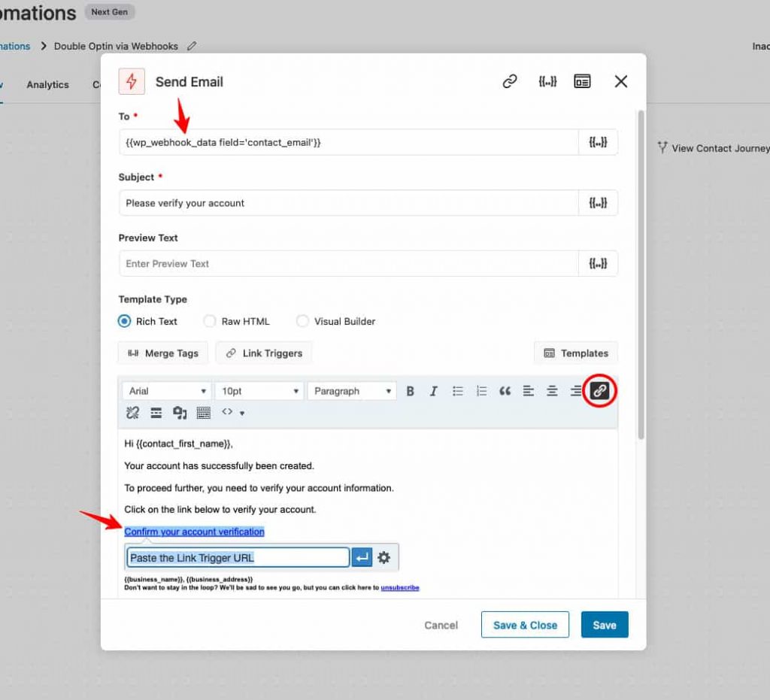Insert merge tag into Subject field
The image size is (770, 700).
click(598, 203)
